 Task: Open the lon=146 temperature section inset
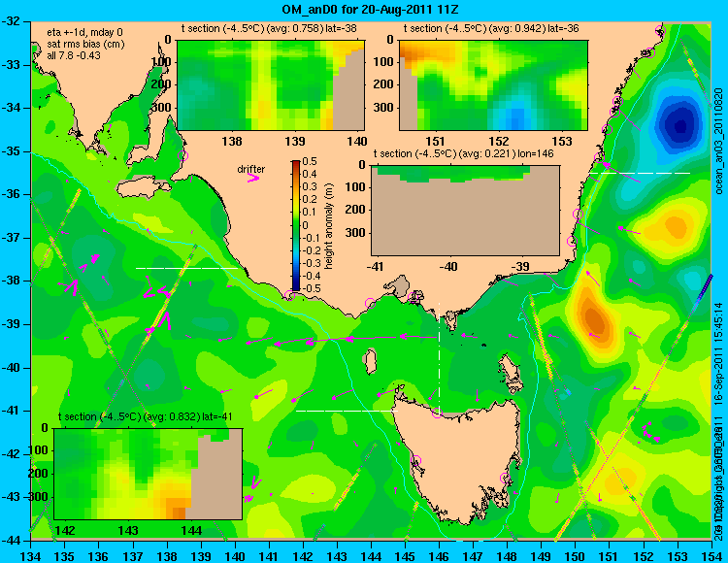[x=465, y=211]
